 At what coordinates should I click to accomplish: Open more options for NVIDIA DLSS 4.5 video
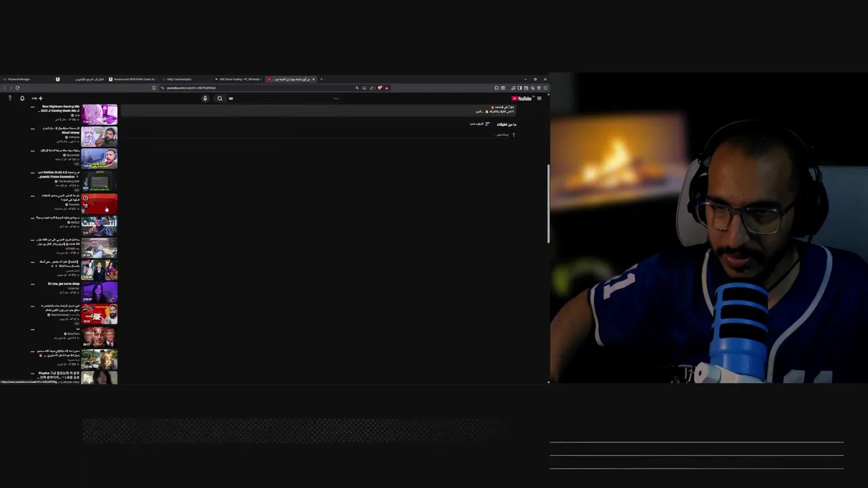point(33,172)
